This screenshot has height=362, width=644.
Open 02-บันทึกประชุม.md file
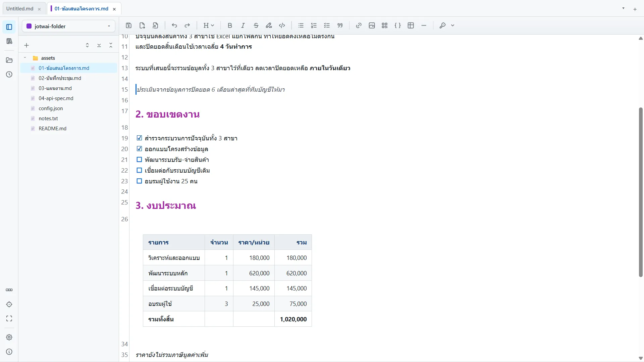tap(68, 78)
